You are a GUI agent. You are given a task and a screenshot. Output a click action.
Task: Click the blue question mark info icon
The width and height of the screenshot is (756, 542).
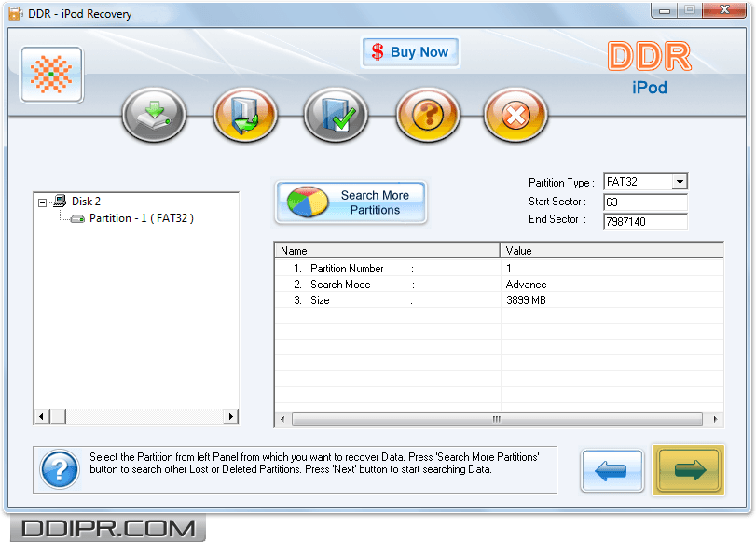coord(60,469)
